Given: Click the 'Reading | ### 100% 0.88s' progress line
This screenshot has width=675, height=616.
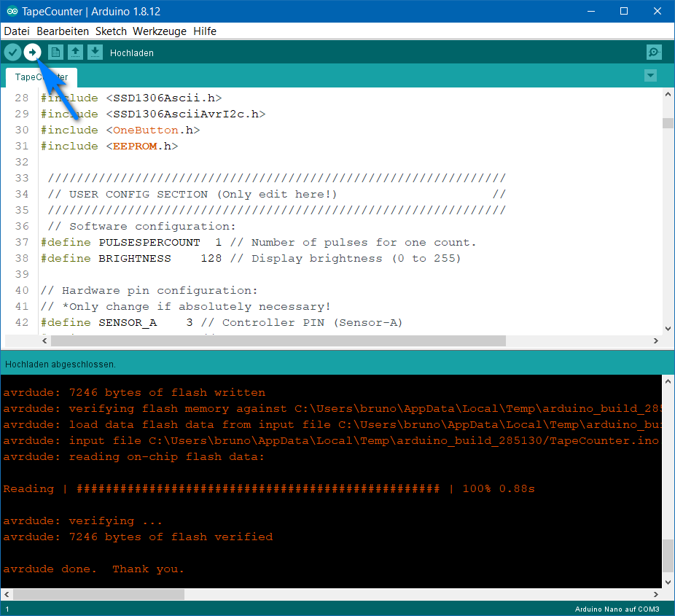Looking at the screenshot, I should coord(269,488).
